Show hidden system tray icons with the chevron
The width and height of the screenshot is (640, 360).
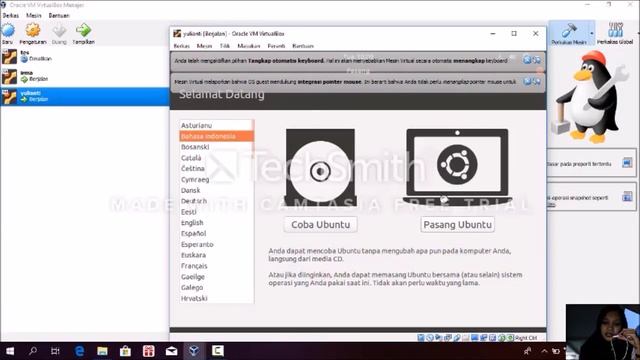tap(544, 351)
